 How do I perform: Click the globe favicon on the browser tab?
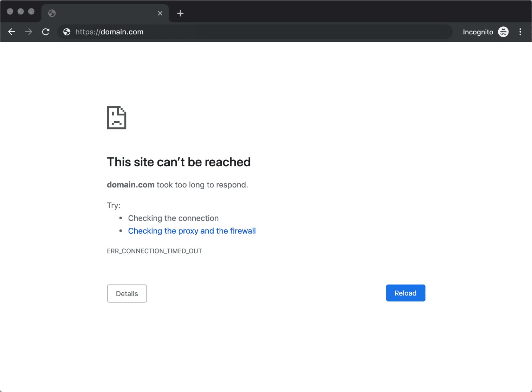coord(52,13)
